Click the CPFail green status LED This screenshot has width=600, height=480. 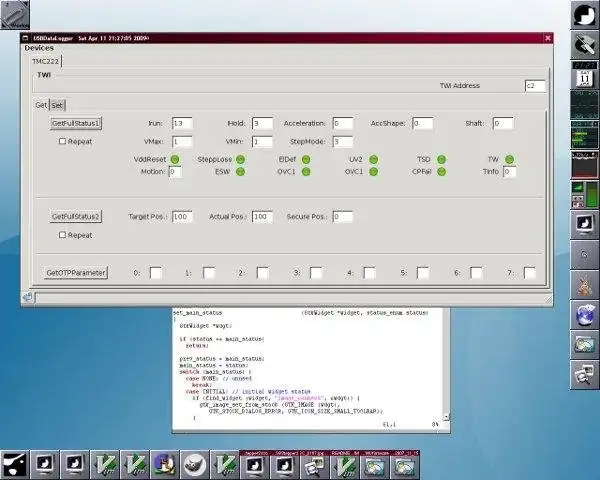[x=441, y=171]
